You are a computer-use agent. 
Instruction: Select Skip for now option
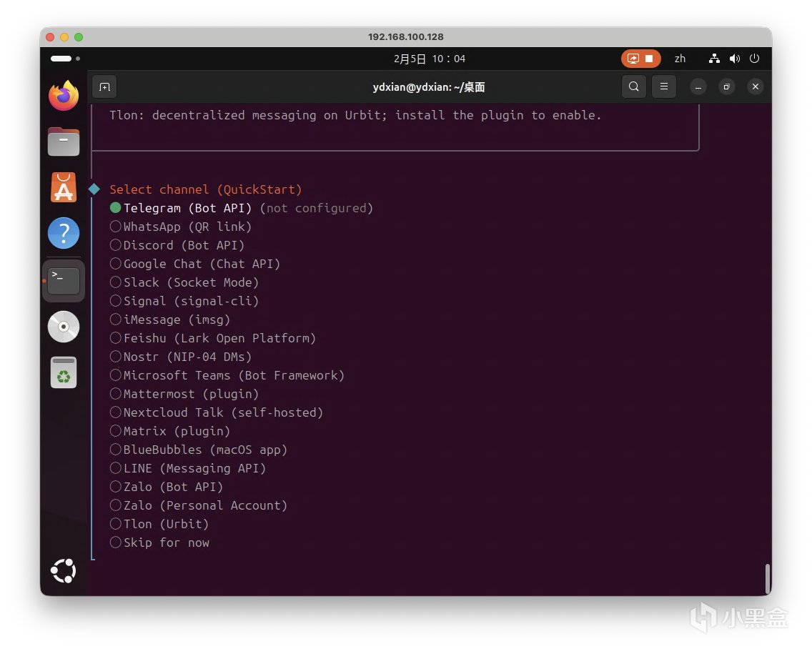pyautogui.click(x=166, y=543)
